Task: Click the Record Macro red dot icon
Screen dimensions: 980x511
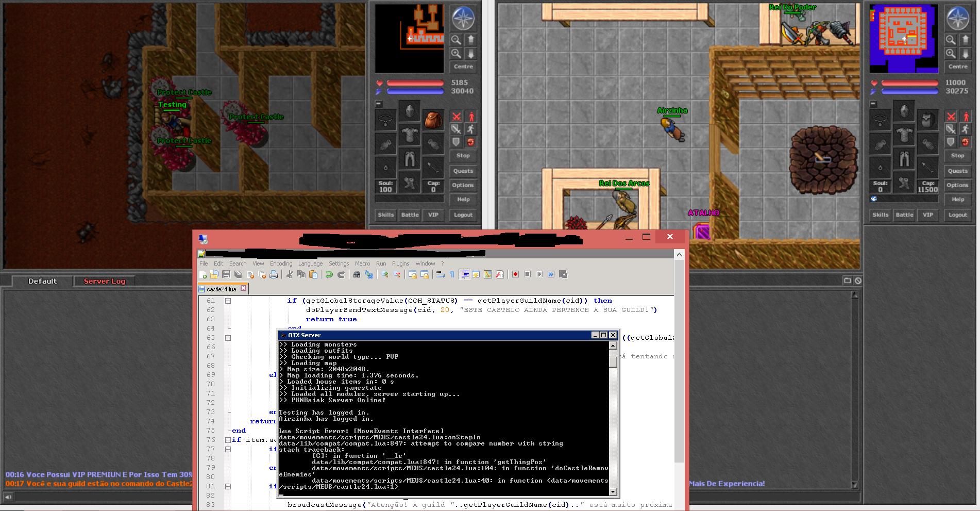Action: point(515,274)
